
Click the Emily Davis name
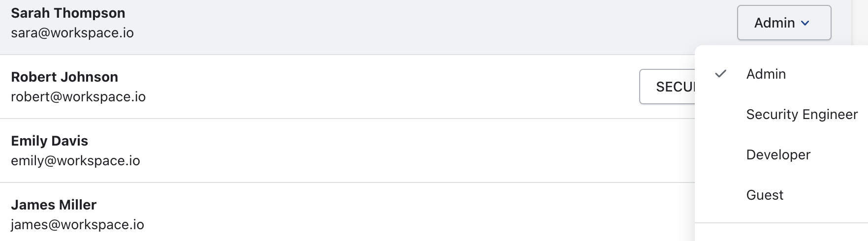[x=49, y=141]
